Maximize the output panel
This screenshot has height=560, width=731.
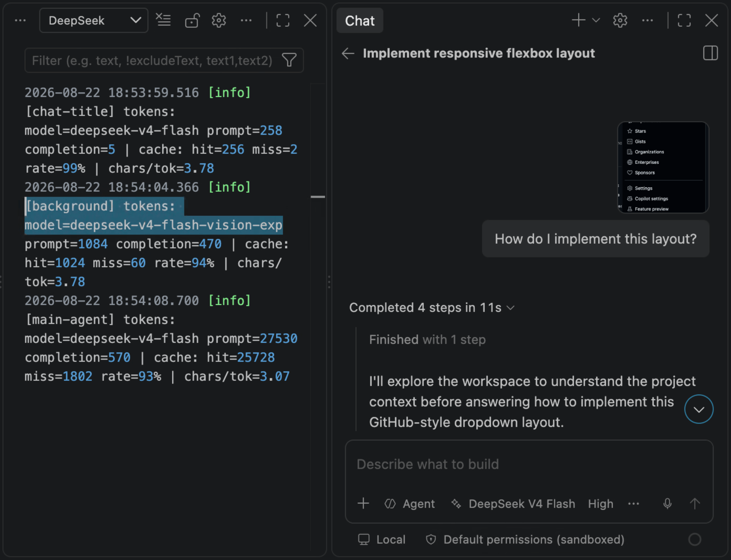tap(283, 20)
